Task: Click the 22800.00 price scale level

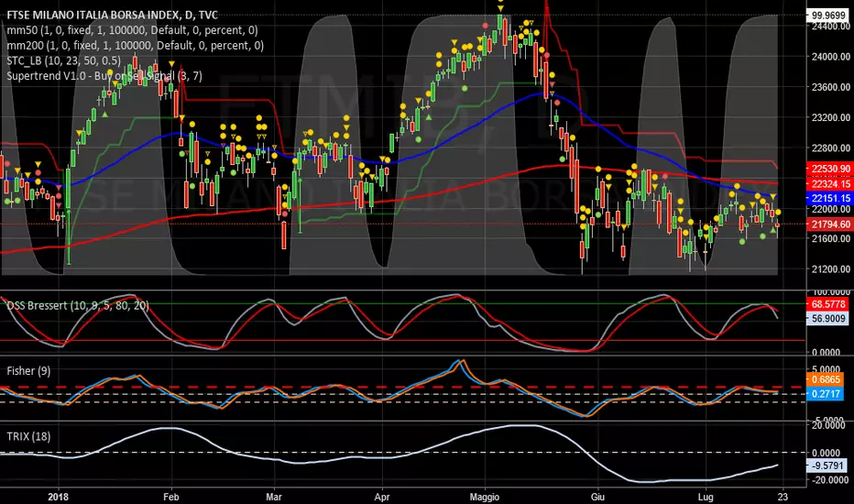Action: pyautogui.click(x=830, y=148)
